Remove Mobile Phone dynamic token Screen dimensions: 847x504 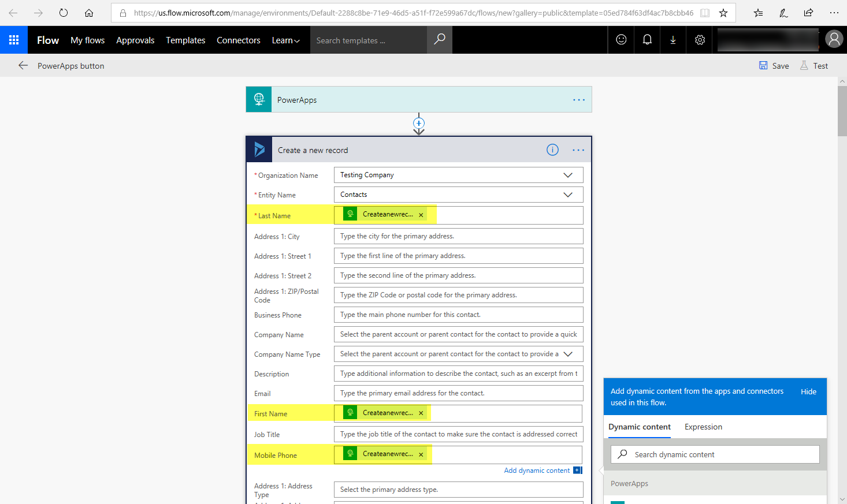(x=421, y=454)
